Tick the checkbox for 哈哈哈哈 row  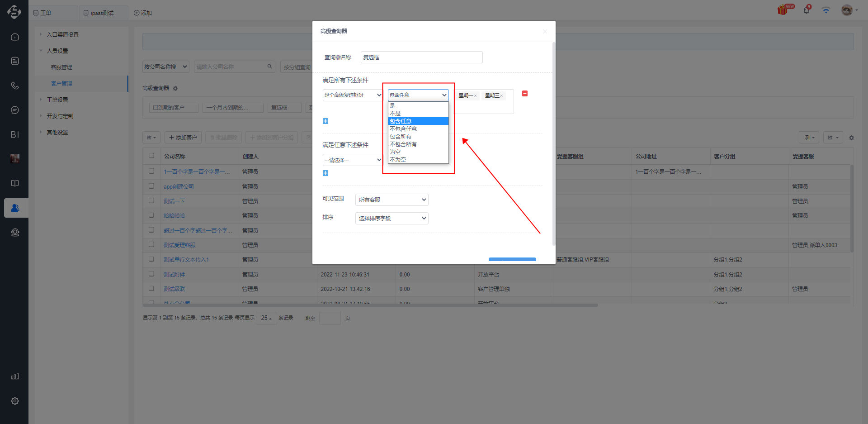[151, 215]
